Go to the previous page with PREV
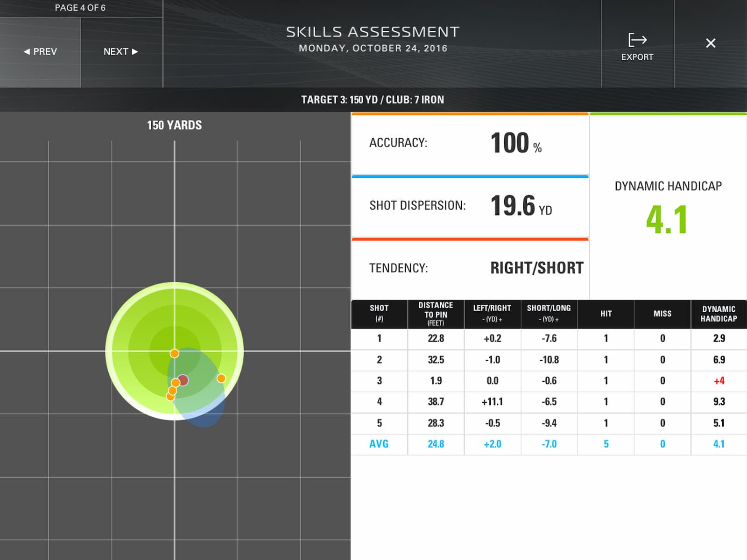 [x=40, y=52]
